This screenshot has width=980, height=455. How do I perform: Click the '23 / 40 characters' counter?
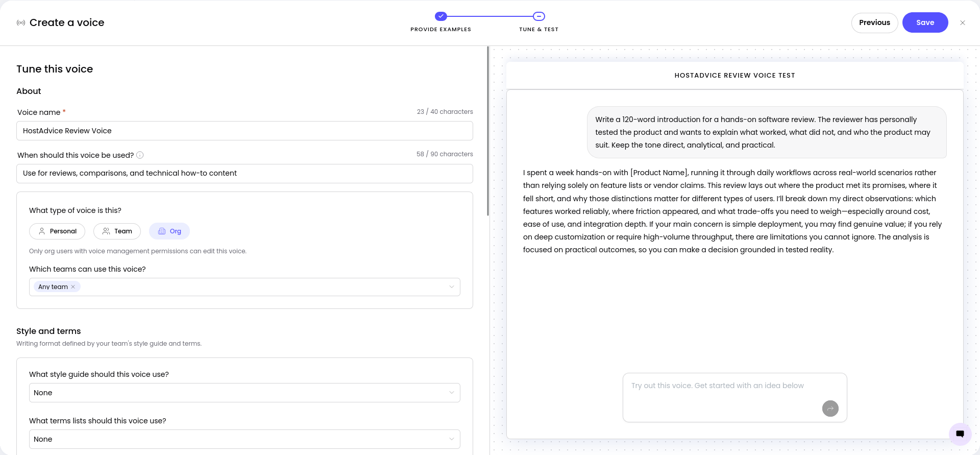click(445, 112)
